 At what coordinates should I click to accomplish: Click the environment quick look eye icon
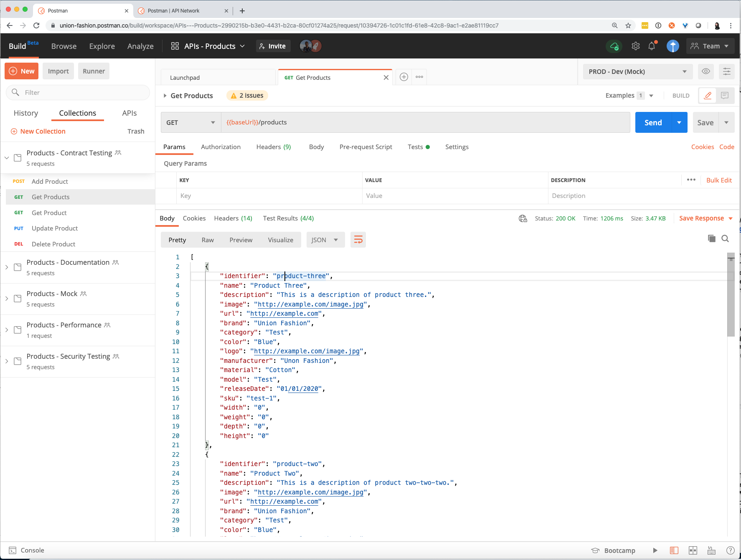pyautogui.click(x=706, y=71)
